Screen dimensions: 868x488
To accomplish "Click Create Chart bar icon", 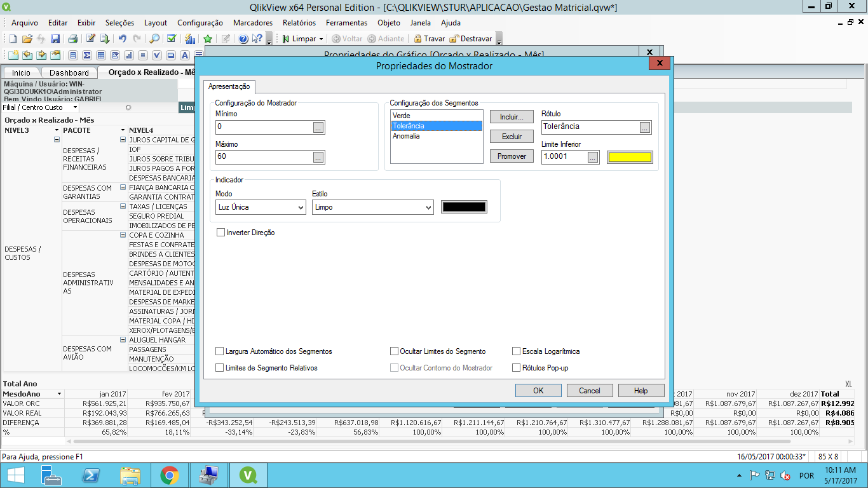I will tap(129, 55).
